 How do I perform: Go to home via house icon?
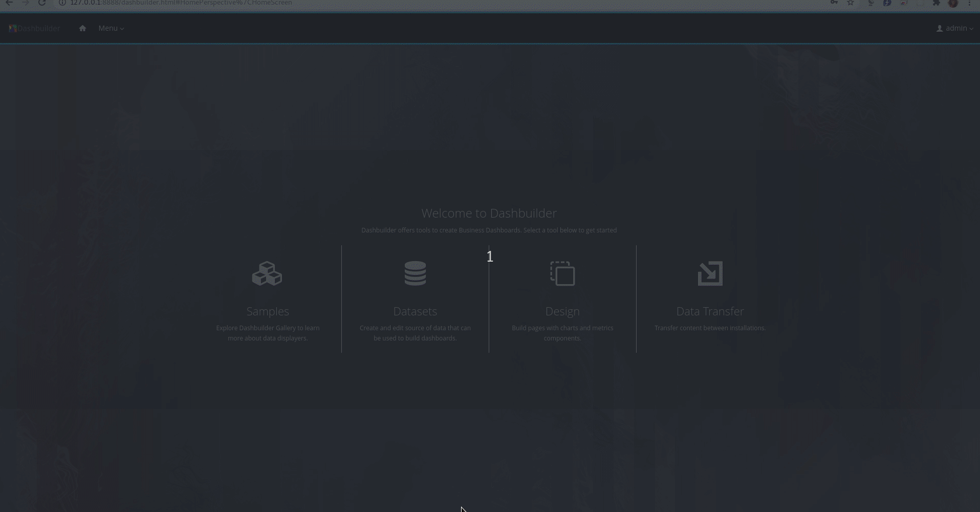coord(82,28)
